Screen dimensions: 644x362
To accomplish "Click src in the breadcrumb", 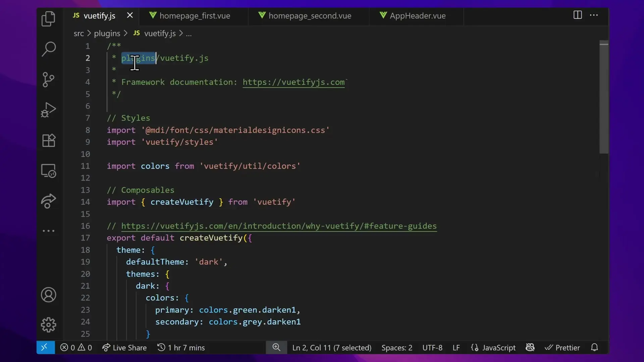I will (x=79, y=34).
